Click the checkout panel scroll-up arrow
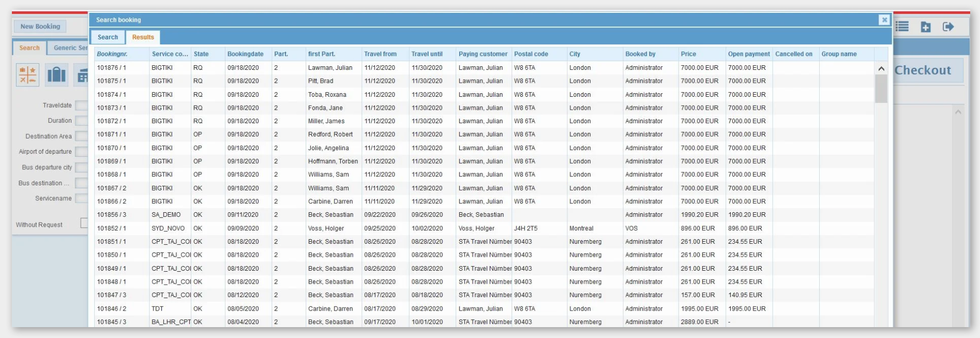The width and height of the screenshot is (980, 338). 958,112
